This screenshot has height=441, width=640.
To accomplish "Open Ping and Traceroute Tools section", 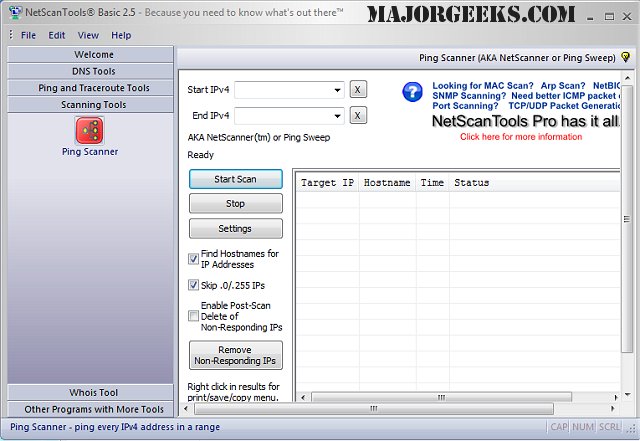I will (x=90, y=88).
